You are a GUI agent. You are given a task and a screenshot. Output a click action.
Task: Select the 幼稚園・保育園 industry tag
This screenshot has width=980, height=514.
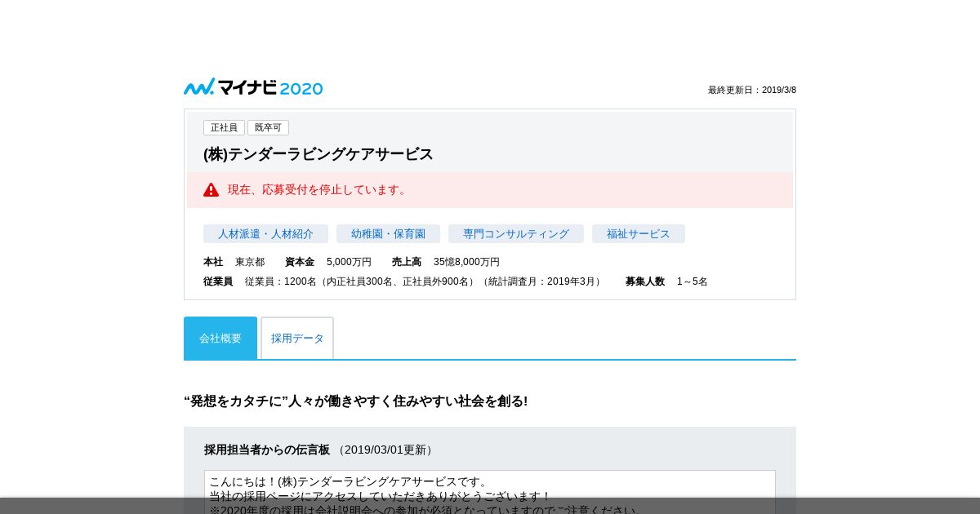tap(388, 233)
